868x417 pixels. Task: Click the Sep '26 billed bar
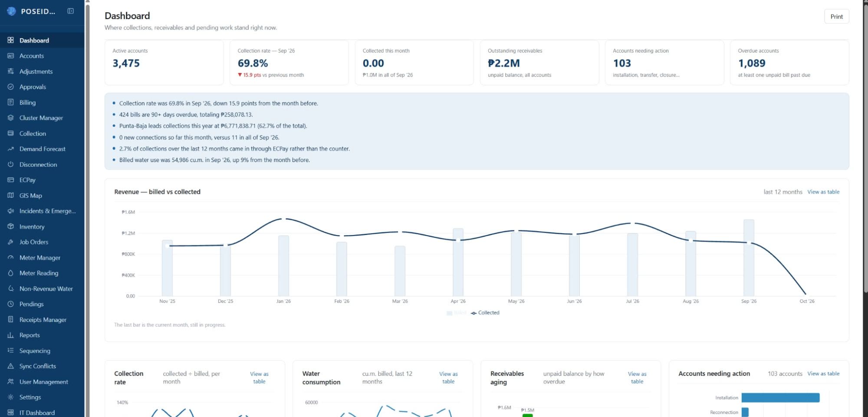pyautogui.click(x=749, y=258)
